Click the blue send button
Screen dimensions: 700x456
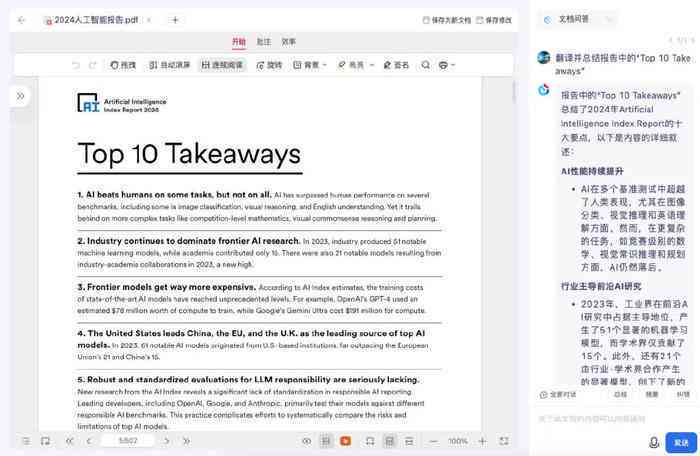[x=681, y=443]
